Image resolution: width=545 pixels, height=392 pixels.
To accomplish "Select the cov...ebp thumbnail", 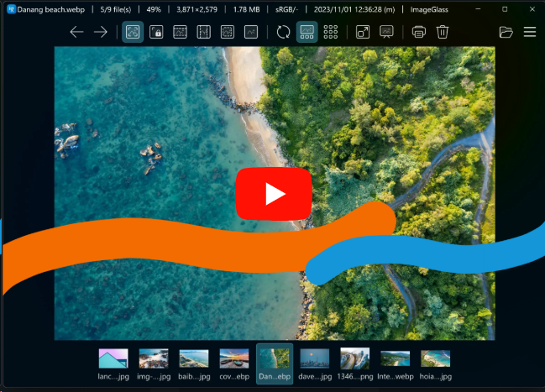I will click(x=234, y=363).
